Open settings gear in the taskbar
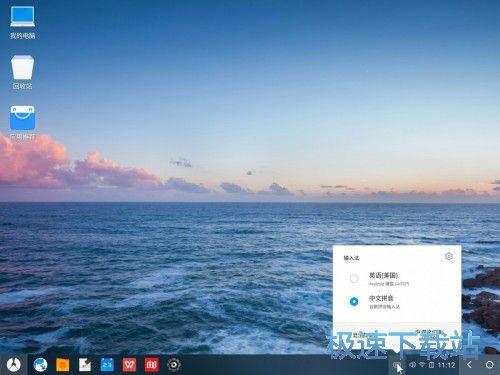Screen dimensions: 500x375 point(174,365)
